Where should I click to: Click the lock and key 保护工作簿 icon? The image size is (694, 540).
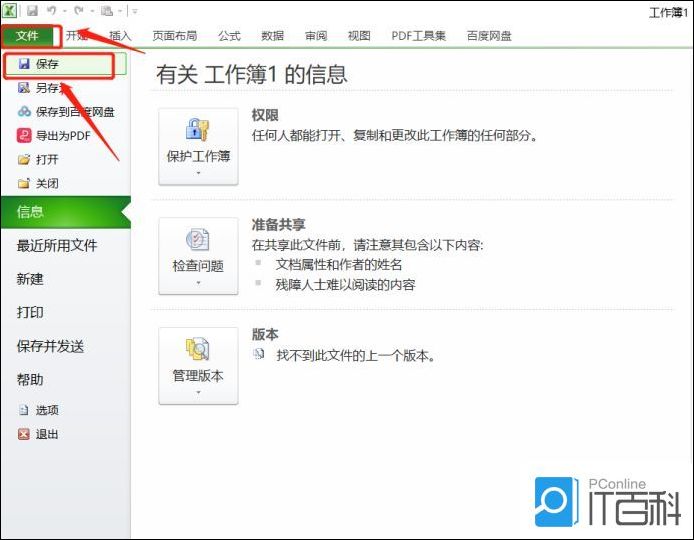tap(197, 130)
